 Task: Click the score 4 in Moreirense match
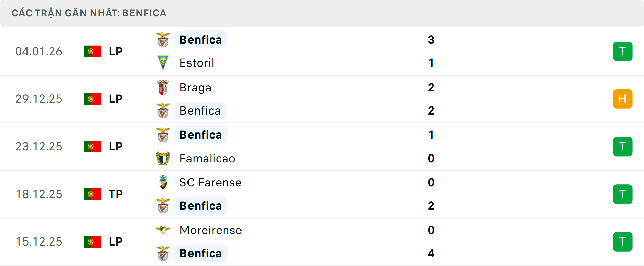pyautogui.click(x=431, y=253)
